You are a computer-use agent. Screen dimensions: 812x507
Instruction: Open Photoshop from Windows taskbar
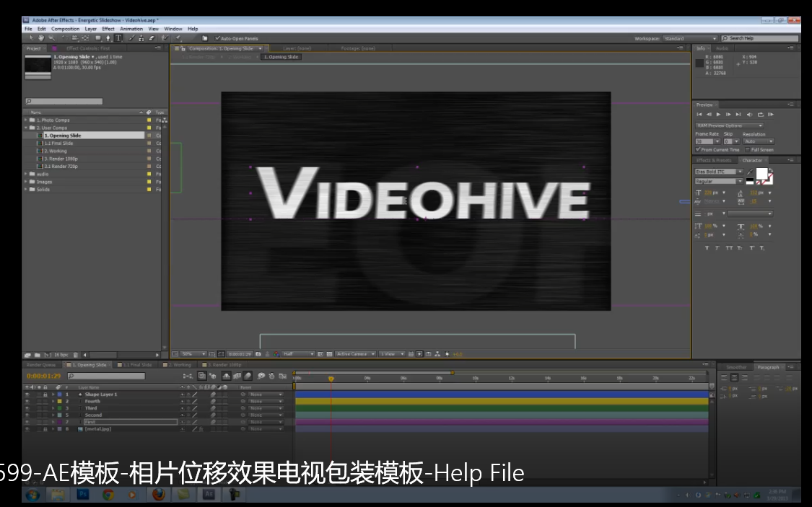pyautogui.click(x=83, y=495)
